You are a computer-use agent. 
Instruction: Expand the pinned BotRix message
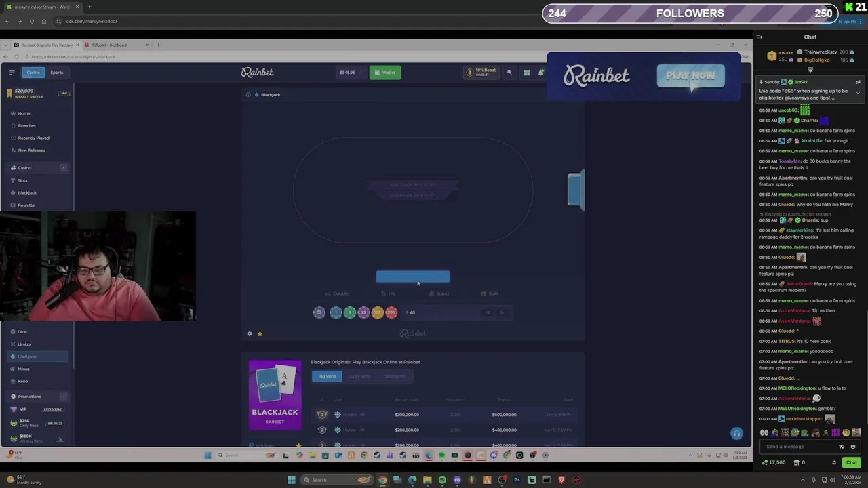(858, 93)
